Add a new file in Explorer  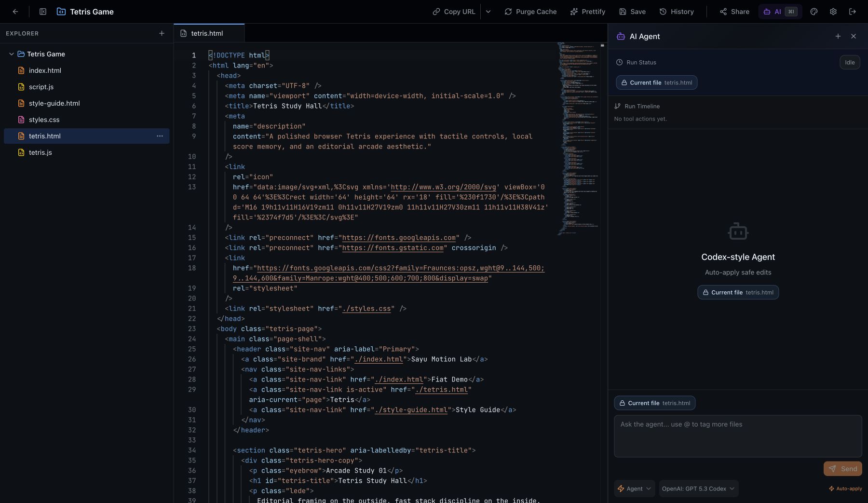162,33
